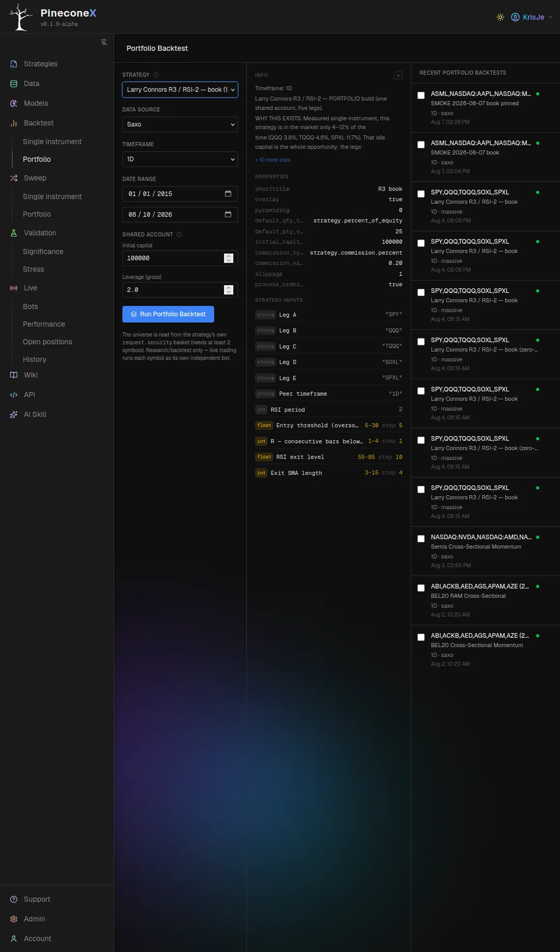Open the History page
560x952 pixels.
click(x=35, y=359)
